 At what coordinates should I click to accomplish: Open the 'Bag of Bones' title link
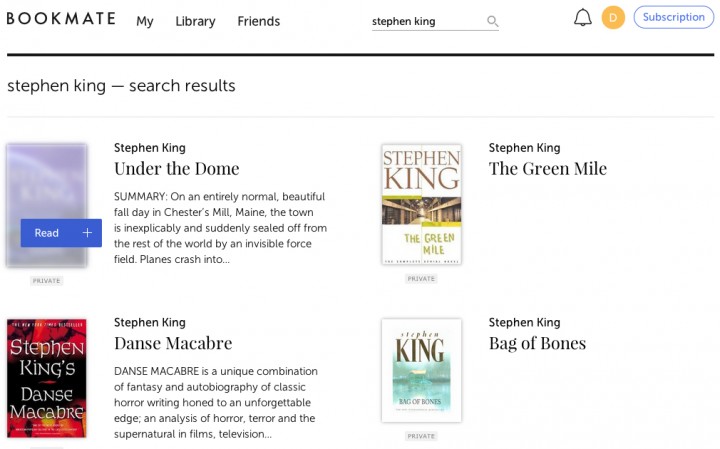[x=537, y=343]
